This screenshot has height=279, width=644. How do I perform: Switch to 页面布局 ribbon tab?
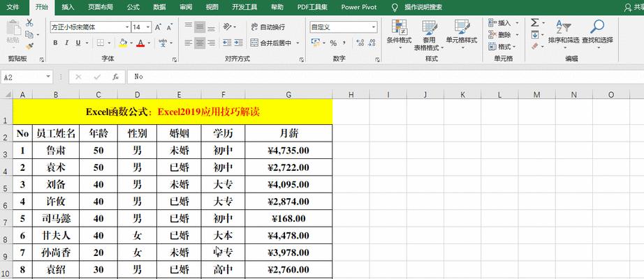(100, 7)
